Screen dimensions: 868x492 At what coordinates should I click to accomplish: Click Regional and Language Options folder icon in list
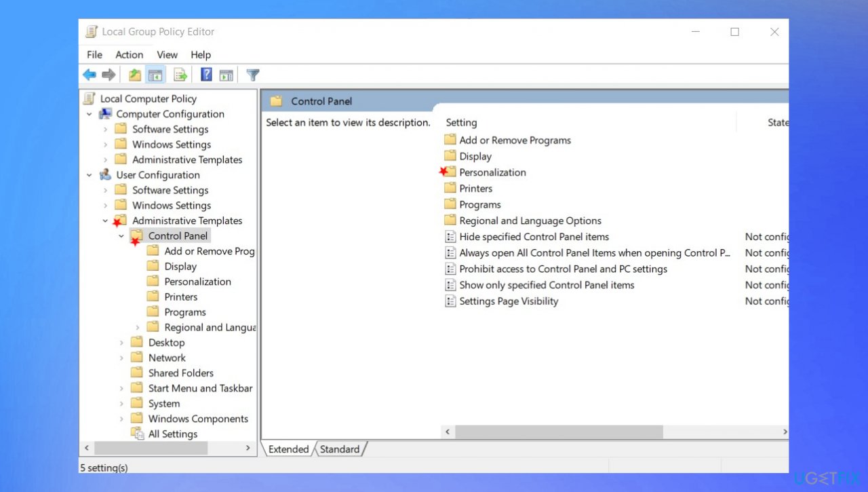[450, 221]
